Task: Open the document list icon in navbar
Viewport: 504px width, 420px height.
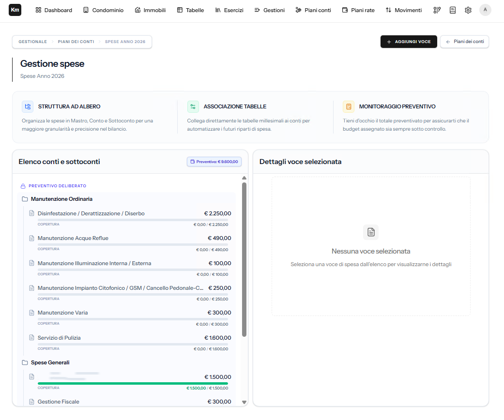Action: (453, 10)
